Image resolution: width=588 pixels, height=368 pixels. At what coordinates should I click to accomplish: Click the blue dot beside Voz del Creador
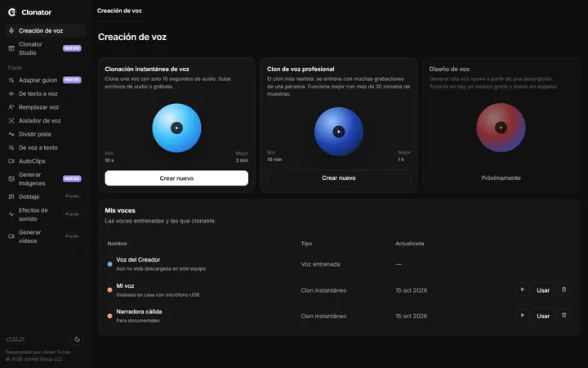coord(109,264)
